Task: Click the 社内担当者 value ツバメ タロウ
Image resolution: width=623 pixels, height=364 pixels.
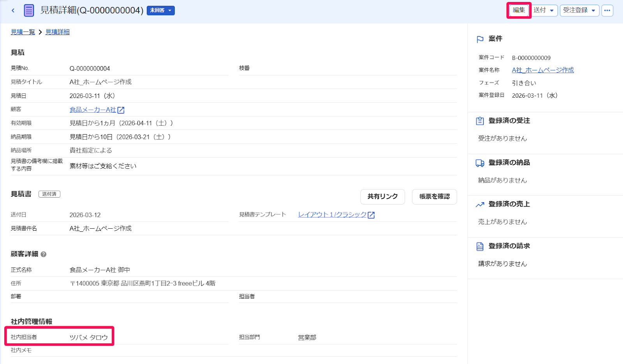Action: coord(89,338)
